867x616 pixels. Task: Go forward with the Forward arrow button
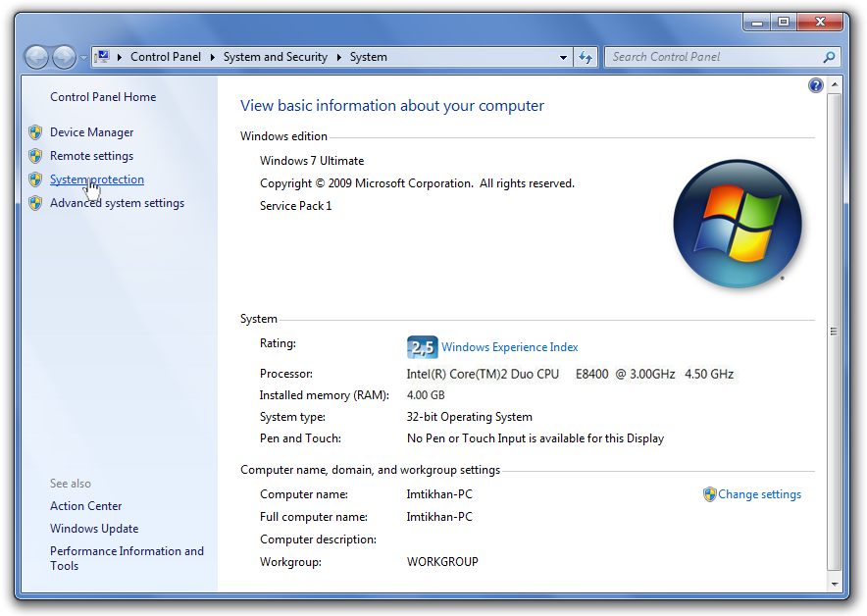[x=64, y=57]
